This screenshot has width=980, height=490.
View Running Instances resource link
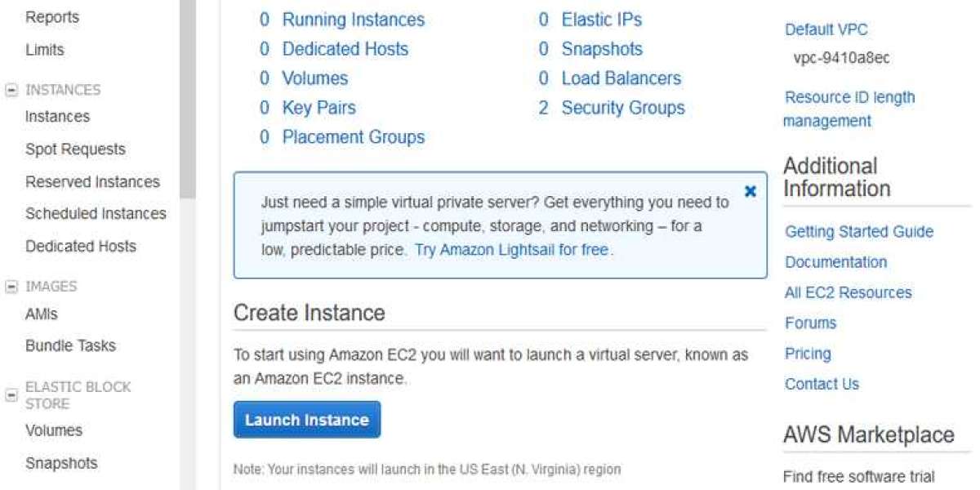(x=353, y=20)
